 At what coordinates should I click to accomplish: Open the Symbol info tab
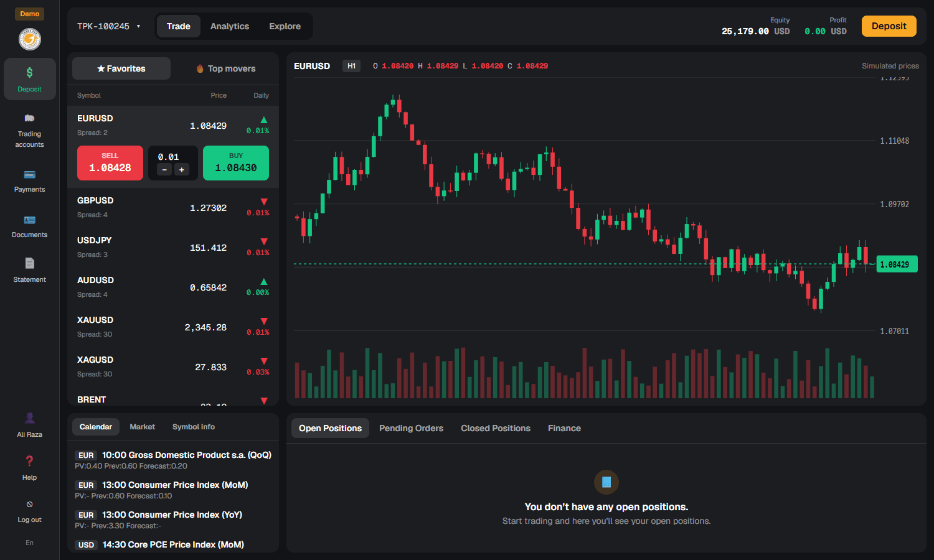pos(194,427)
